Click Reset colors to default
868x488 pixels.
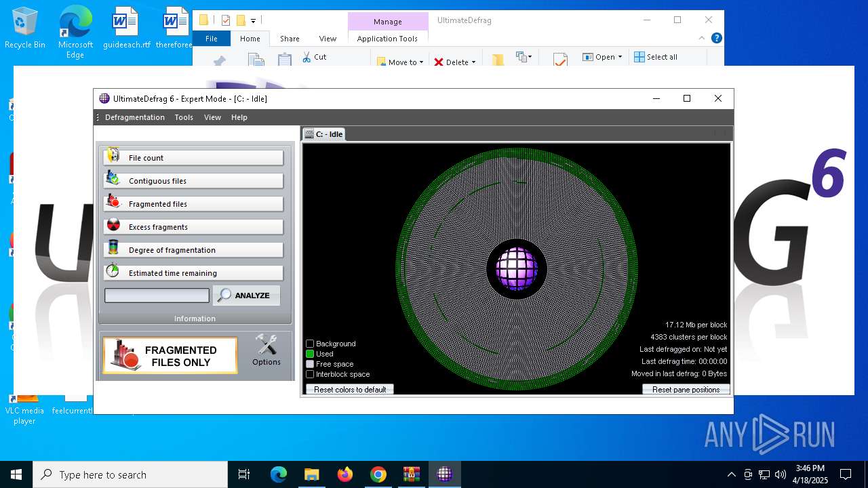(350, 390)
